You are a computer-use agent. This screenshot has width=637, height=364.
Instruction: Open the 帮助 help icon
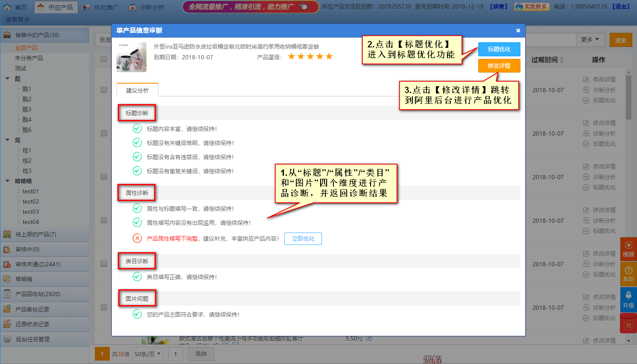click(628, 274)
